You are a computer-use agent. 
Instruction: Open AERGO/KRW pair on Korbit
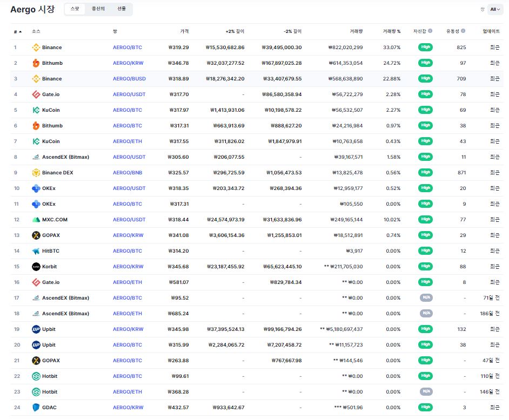(128, 267)
